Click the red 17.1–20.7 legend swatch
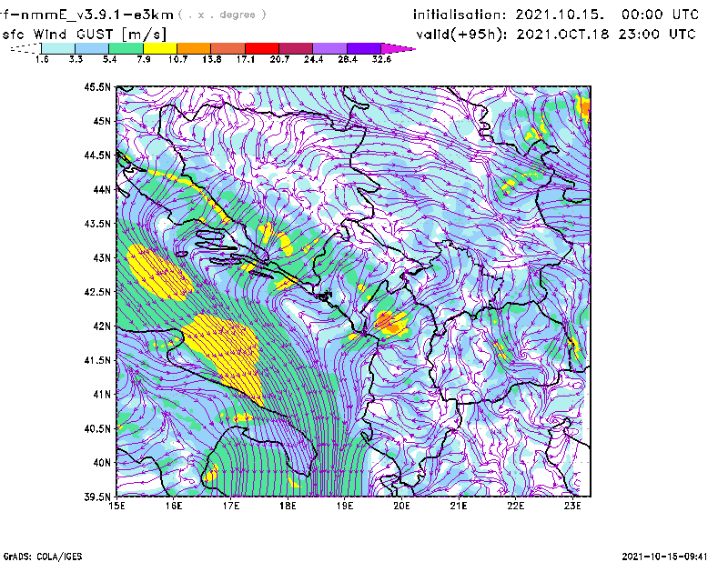Viewport: 728px width, 562px height. click(262, 48)
